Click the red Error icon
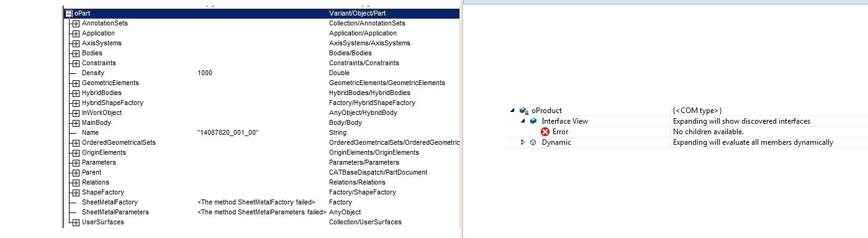The width and height of the screenshot is (868, 238). point(545,132)
